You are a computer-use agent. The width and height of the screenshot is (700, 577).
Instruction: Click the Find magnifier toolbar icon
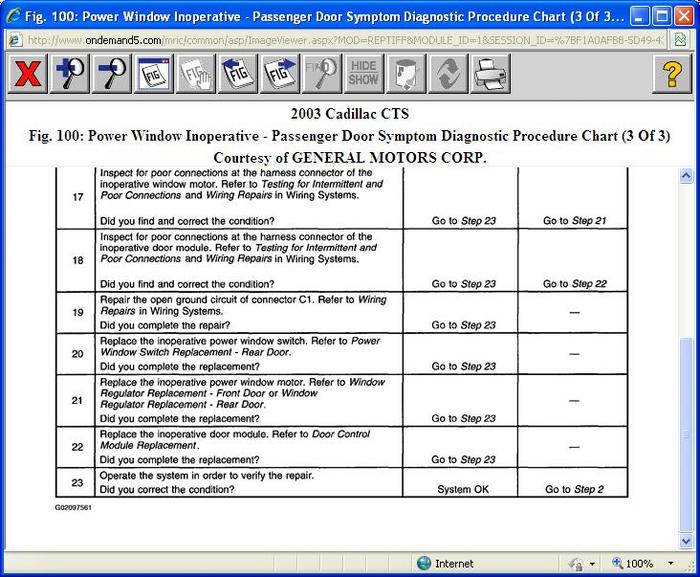[321, 73]
